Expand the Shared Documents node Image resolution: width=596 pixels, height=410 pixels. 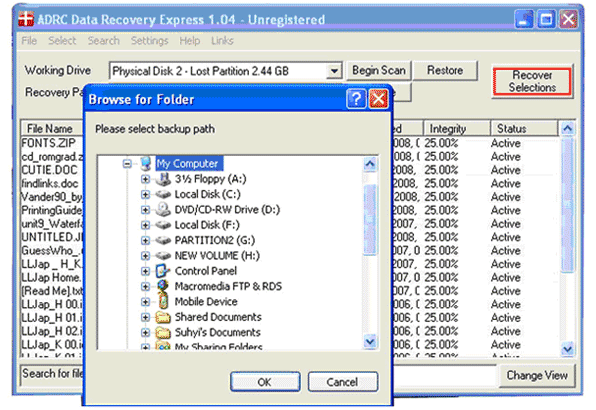(x=145, y=317)
